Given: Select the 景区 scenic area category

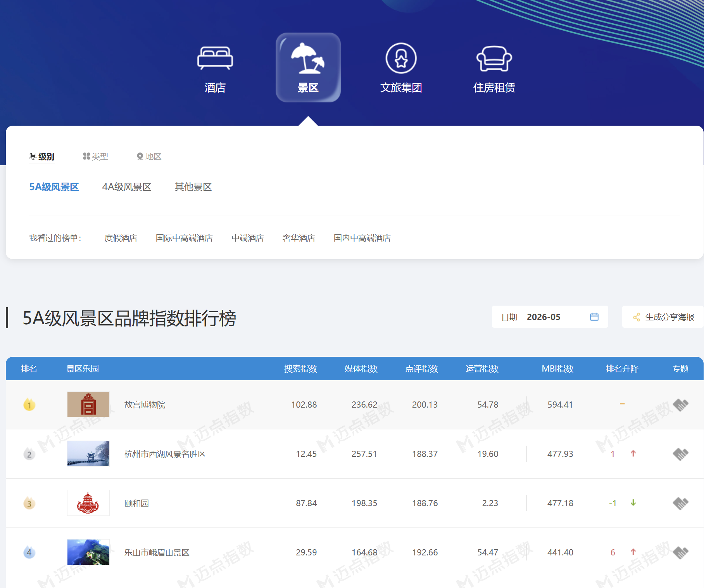Looking at the screenshot, I should tap(308, 67).
